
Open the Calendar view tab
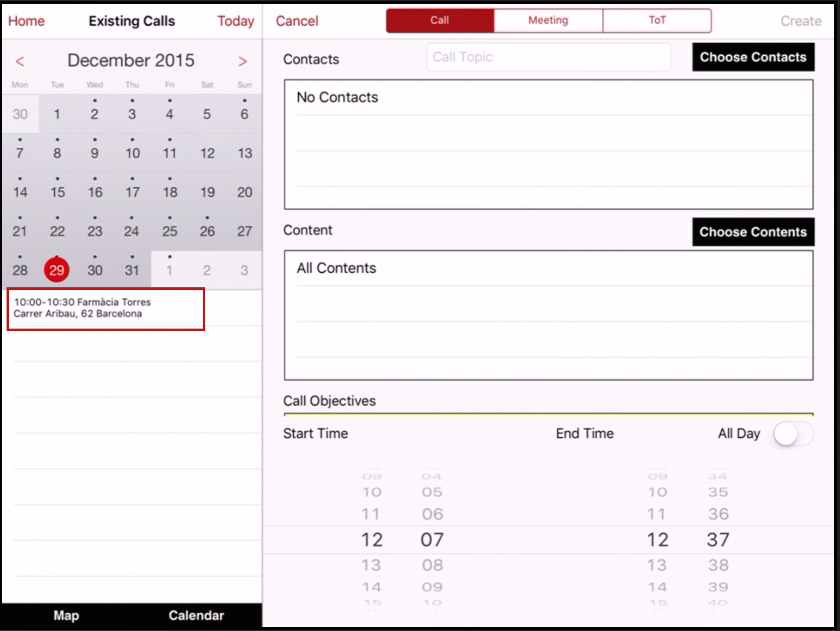(x=196, y=615)
